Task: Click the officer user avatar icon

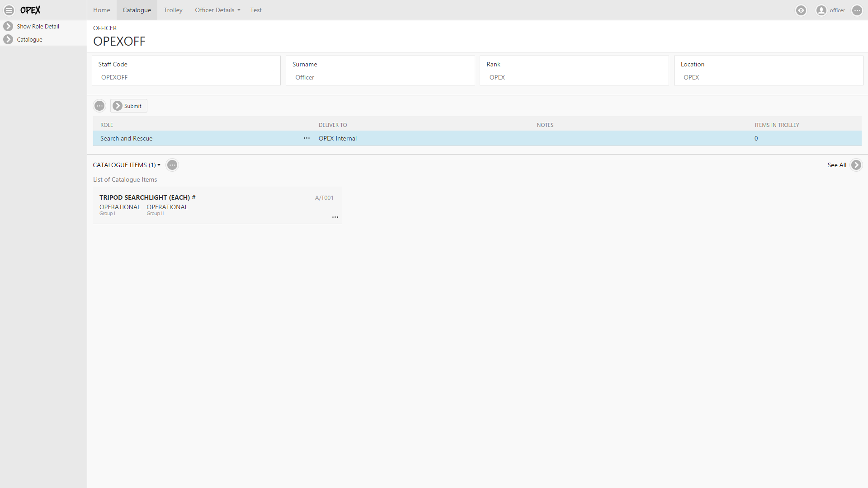Action: (821, 10)
